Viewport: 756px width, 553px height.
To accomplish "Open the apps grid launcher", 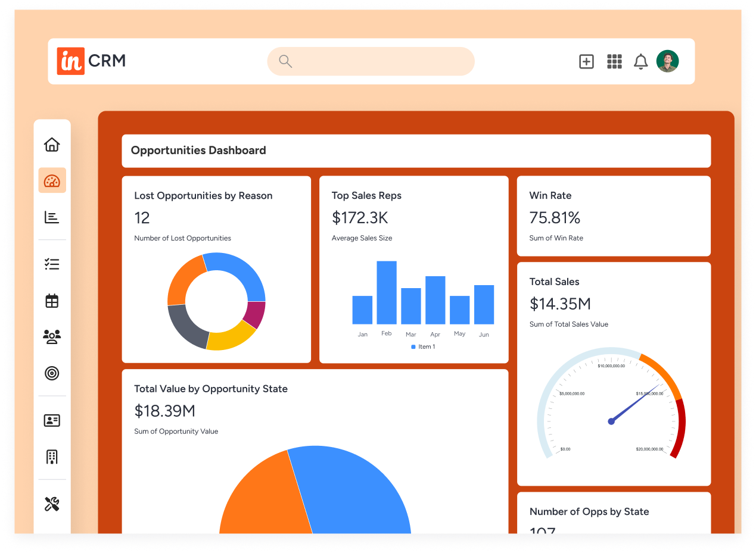I will (x=614, y=61).
